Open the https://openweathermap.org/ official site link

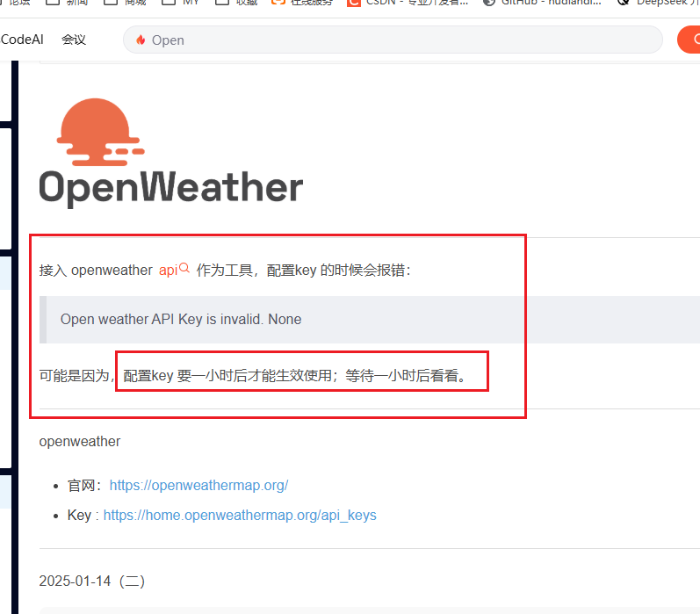point(198,486)
